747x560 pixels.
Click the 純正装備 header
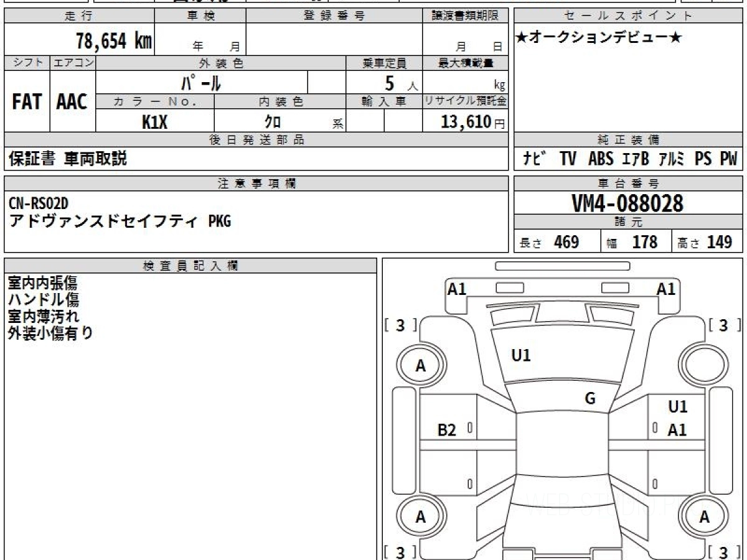[628, 140]
